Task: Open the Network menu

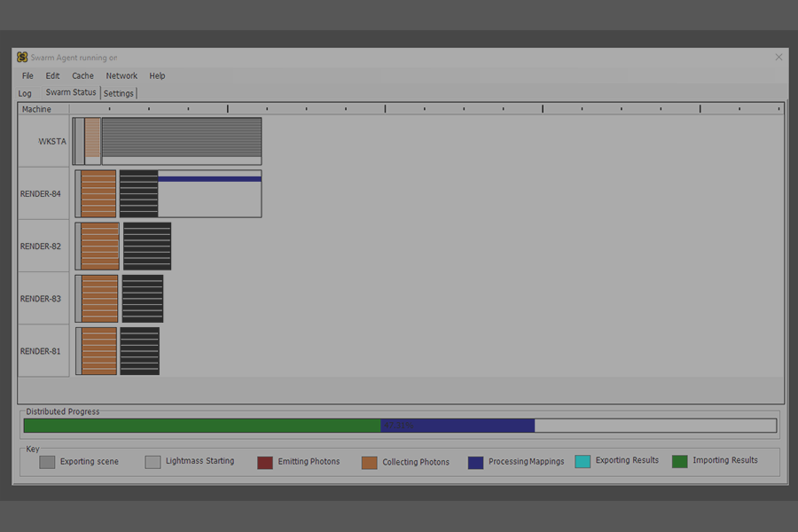Action: (121, 76)
